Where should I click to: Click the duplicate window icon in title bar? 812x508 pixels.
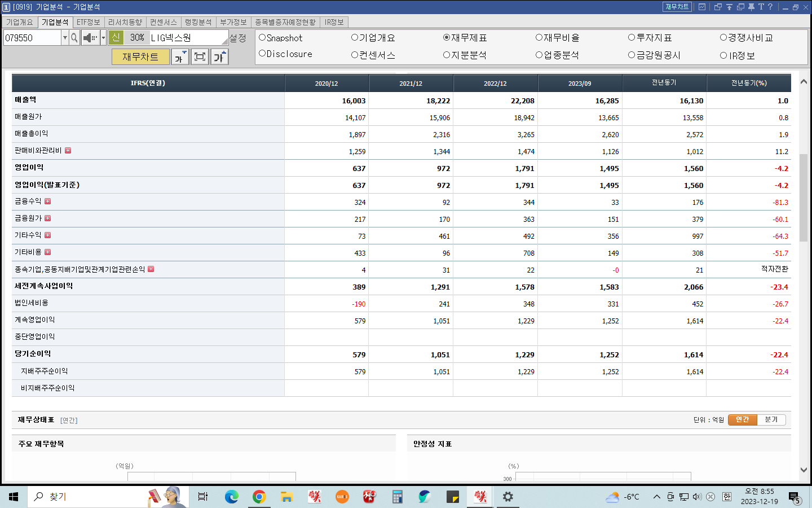tap(740, 7)
